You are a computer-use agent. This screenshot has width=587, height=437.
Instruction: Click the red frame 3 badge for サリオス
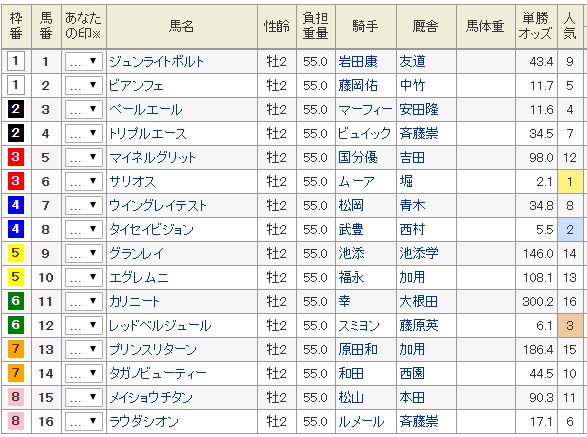pos(16,181)
